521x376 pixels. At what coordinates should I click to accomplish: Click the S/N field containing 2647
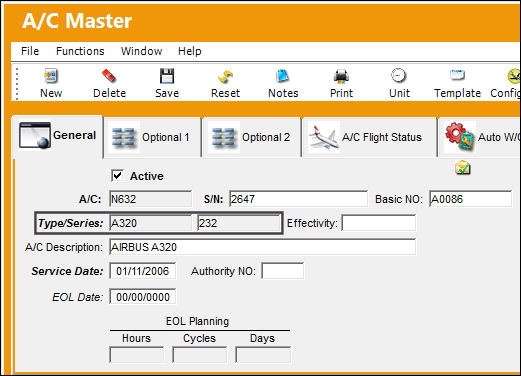point(298,199)
